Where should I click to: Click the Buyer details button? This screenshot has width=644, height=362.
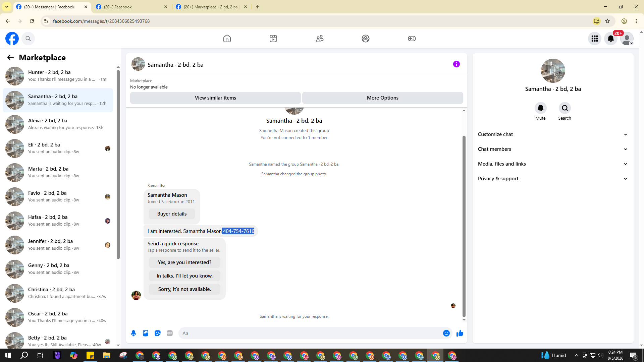[x=172, y=214]
